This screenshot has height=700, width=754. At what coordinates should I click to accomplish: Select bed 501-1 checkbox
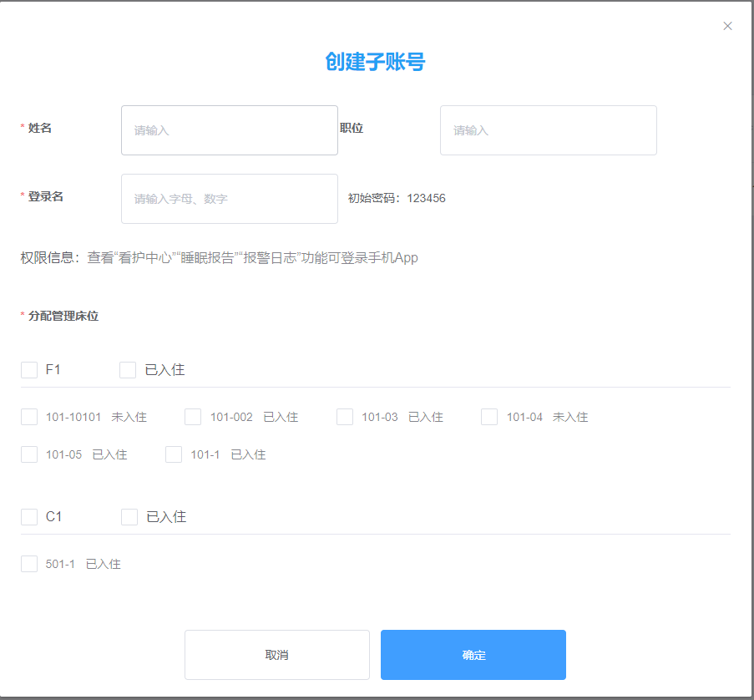29,563
